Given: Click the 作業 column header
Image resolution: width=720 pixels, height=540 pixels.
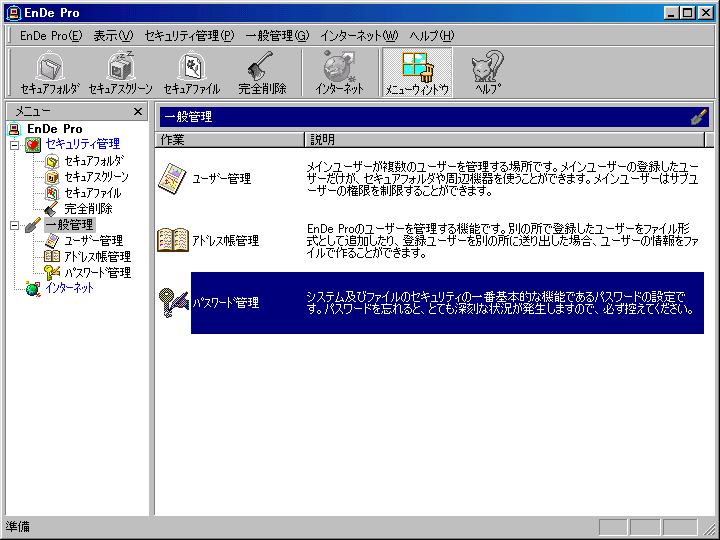Looking at the screenshot, I should 230,140.
